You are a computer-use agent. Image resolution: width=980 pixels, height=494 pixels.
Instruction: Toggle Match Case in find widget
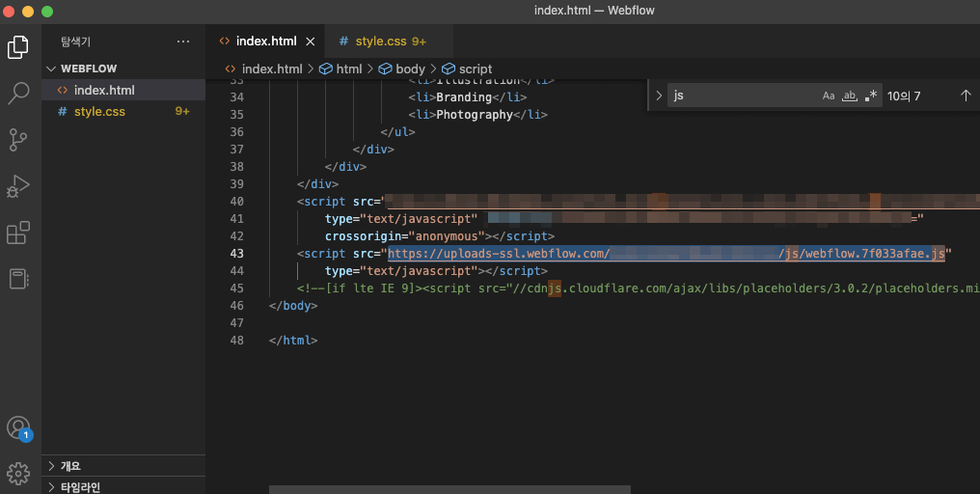(829, 96)
